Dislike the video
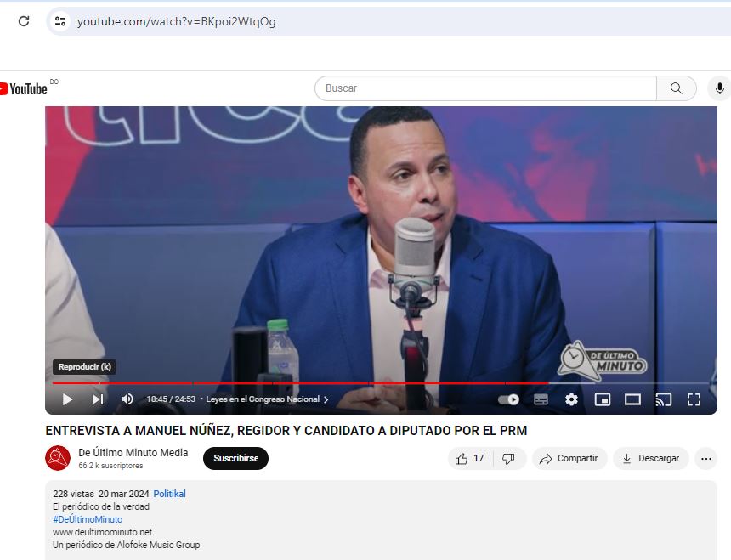Screen dimensions: 731x560 pos(508,458)
